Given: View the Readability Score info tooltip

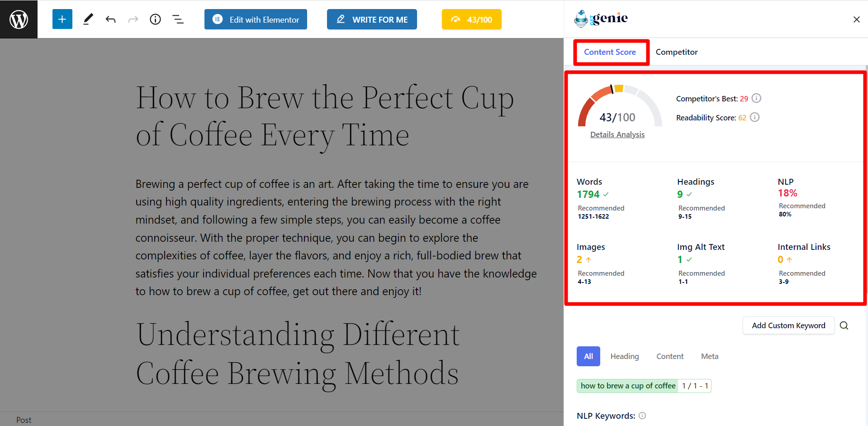Looking at the screenshot, I should tap(754, 117).
